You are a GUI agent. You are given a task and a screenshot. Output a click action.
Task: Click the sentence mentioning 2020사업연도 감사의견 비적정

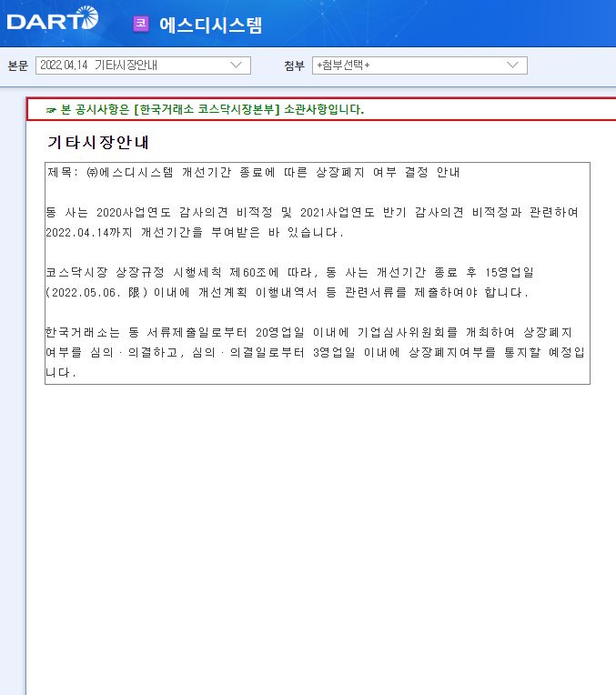[x=312, y=213]
